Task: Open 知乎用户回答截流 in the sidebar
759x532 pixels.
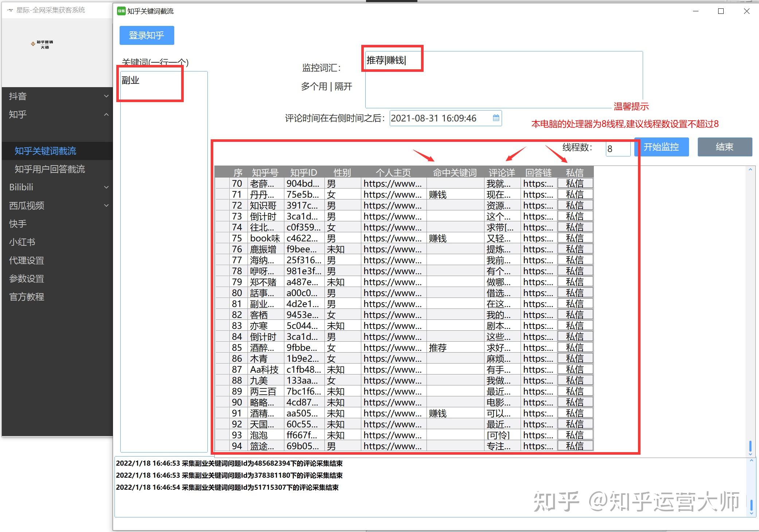Action: tap(58, 169)
